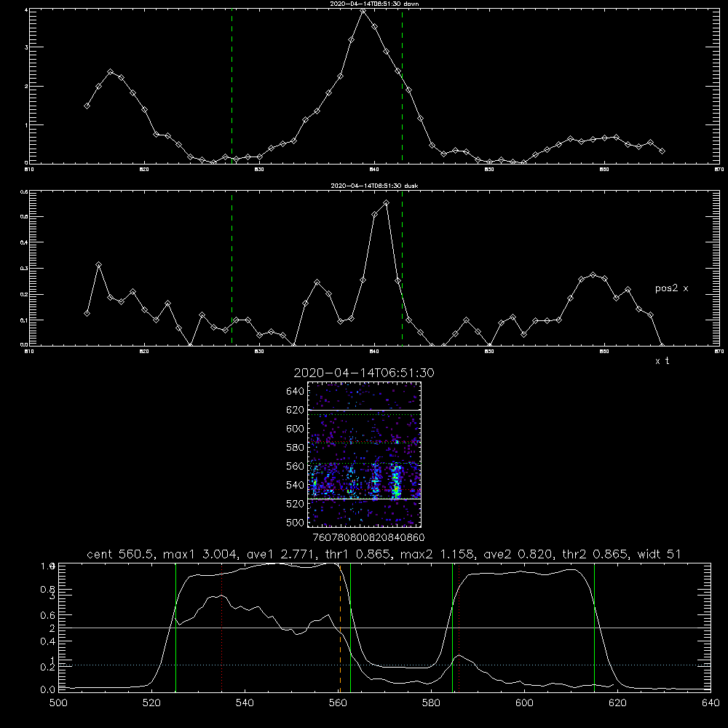Select 'widt 51' in the stats title

point(660,554)
